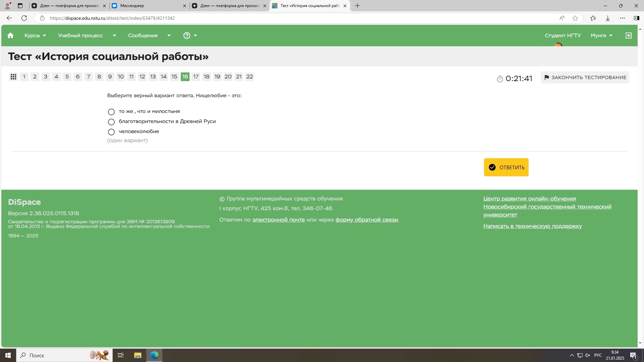
Task: Click ЗАКОНЧИТЬ ТЕСТИРОВАНИЕ button
Action: coord(585,77)
